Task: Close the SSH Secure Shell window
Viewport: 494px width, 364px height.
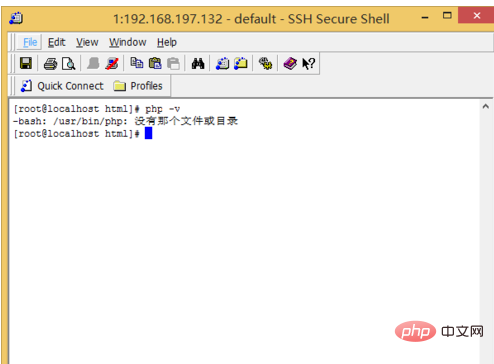Action: pyautogui.click(x=477, y=15)
